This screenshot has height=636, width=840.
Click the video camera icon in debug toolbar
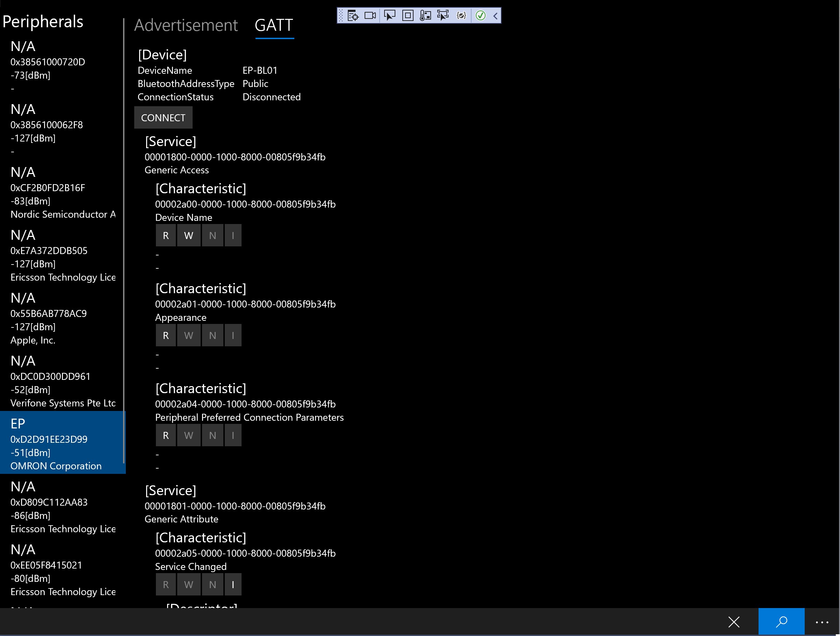click(370, 16)
